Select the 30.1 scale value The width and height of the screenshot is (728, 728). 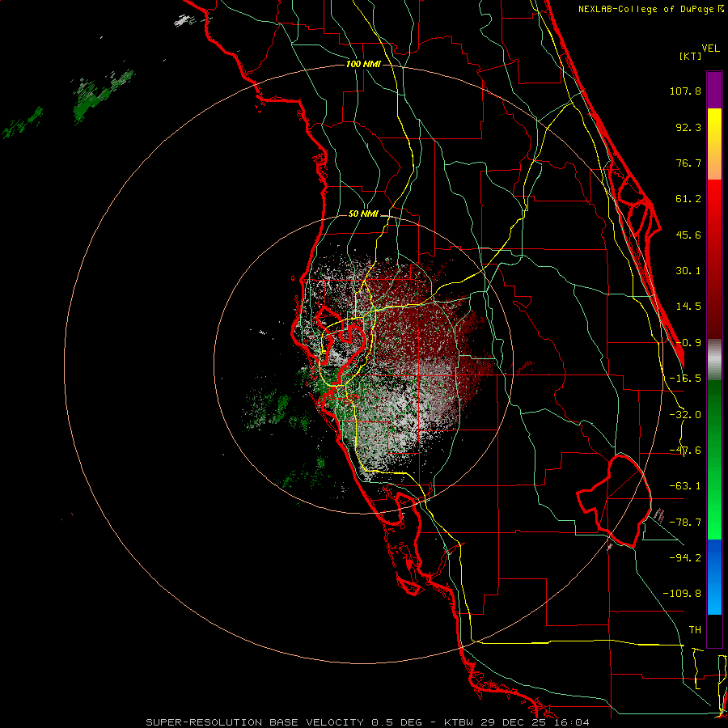(x=688, y=271)
